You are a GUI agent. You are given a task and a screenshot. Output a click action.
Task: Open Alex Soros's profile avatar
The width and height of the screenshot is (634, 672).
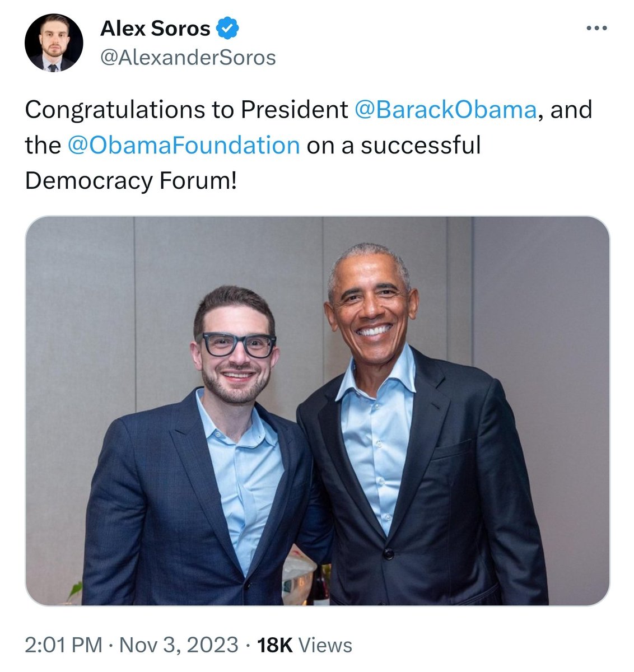click(x=54, y=43)
